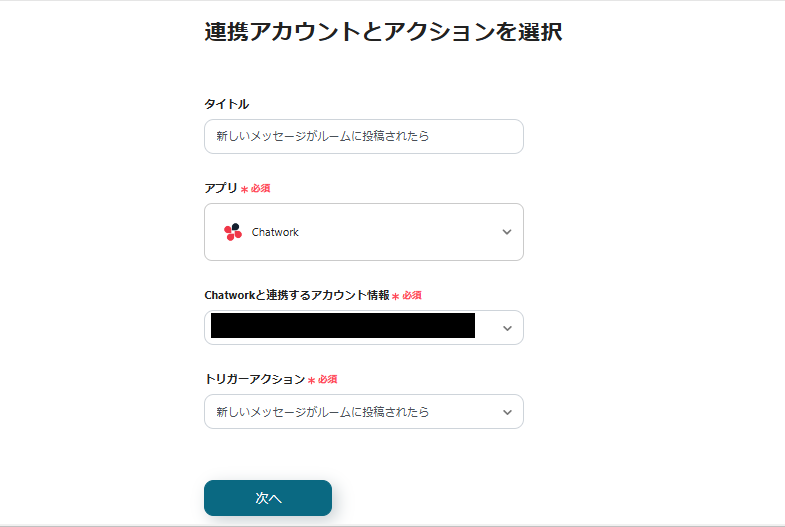Expand the トリガーアクション dropdown chevron
This screenshot has height=527, width=785.
tap(506, 411)
